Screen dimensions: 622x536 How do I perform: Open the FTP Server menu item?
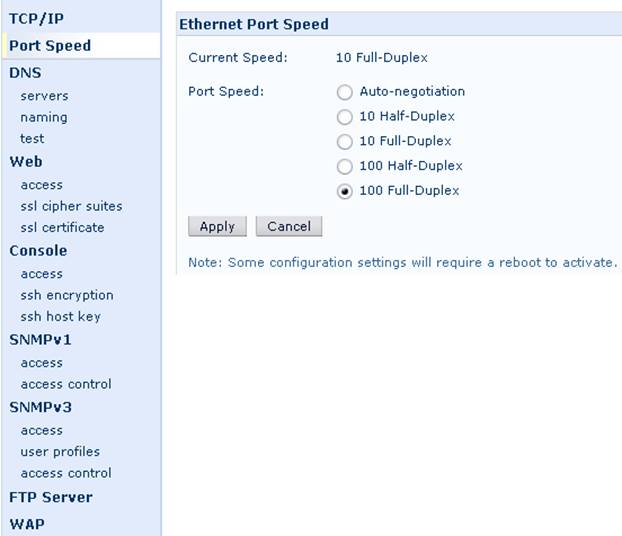(51, 497)
